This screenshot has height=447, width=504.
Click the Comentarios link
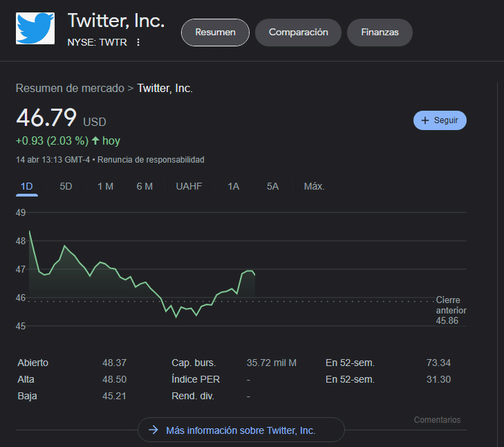click(x=437, y=419)
